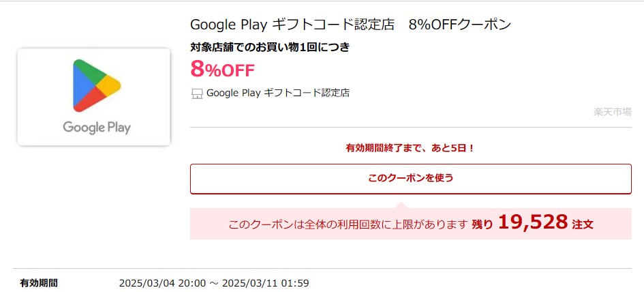Click the pink 8%OFF discount text
The image size is (644, 292).
[x=222, y=70]
